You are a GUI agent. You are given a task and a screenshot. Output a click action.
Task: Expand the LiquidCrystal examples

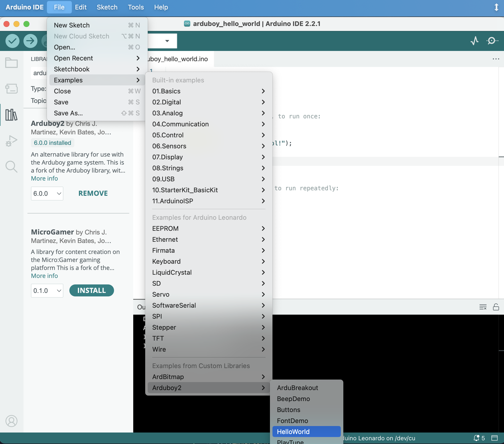coord(209,272)
